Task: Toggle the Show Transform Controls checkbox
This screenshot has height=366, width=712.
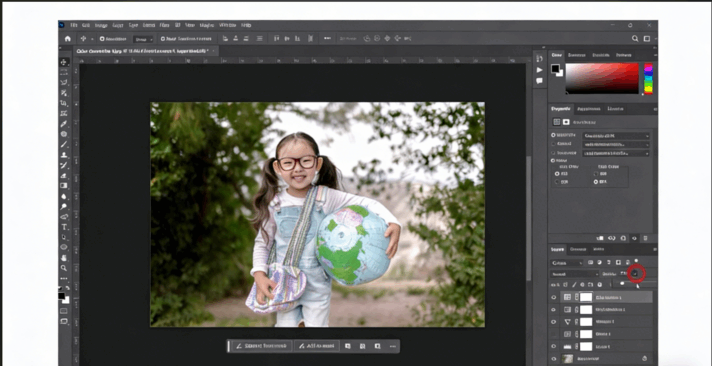Action: (x=163, y=39)
